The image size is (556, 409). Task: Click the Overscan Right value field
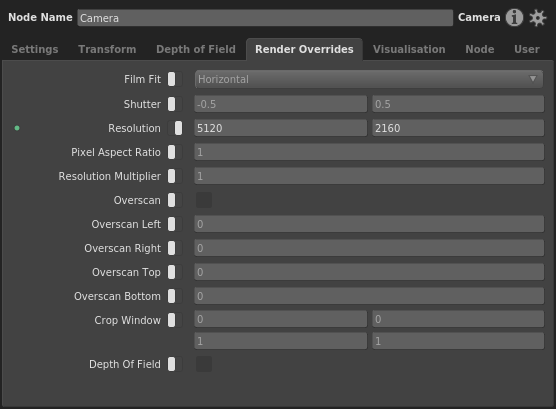click(369, 248)
